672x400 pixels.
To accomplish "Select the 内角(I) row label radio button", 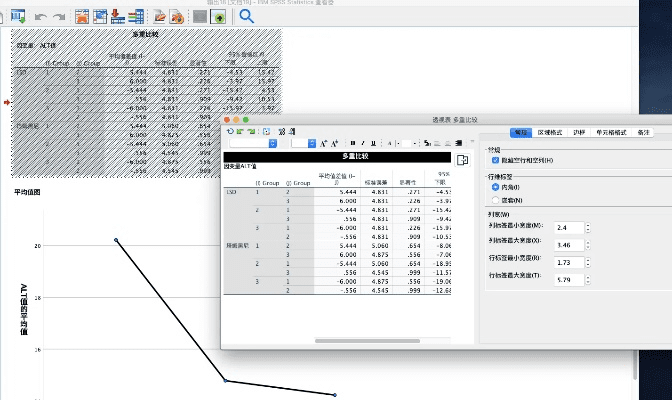I will (496, 186).
